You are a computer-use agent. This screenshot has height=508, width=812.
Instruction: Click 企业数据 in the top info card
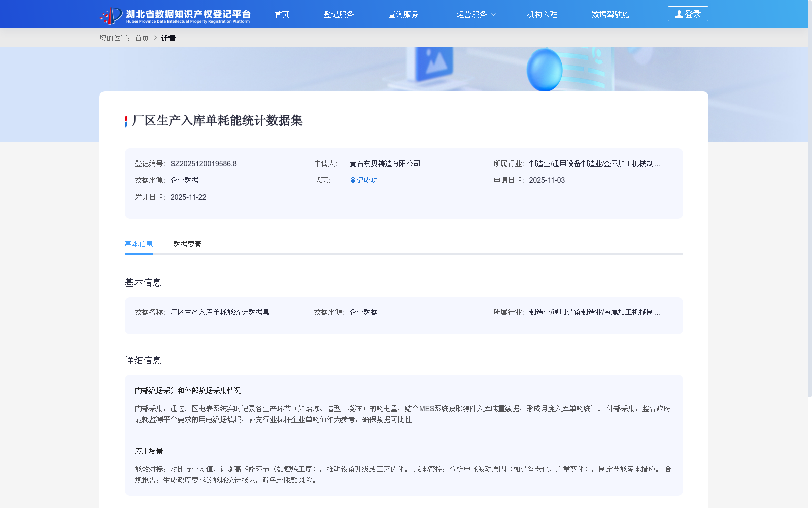[184, 180]
